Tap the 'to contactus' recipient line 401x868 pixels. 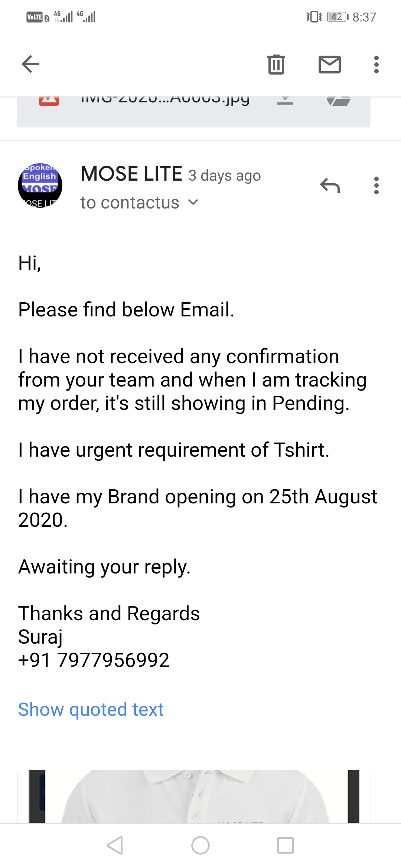130,203
